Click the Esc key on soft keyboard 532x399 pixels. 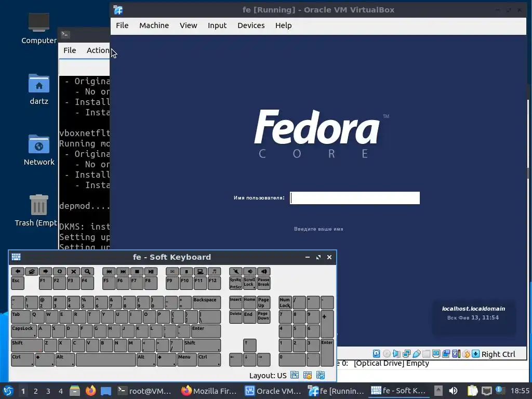18,283
